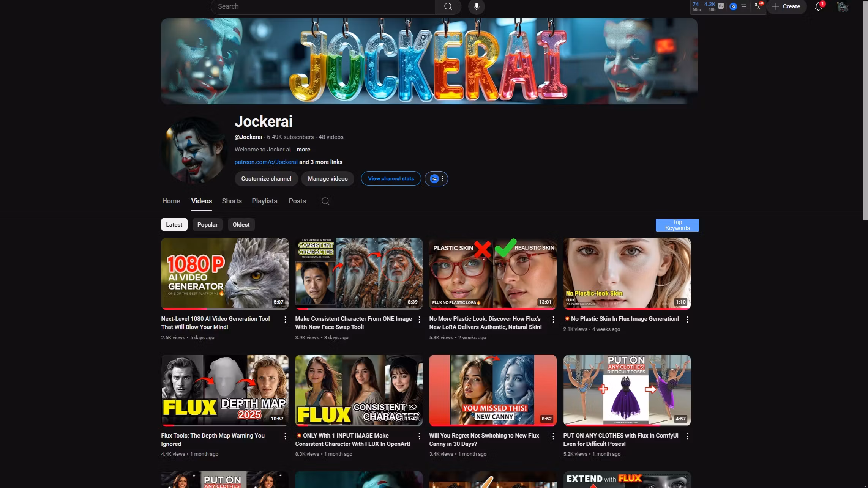
Task: Open account avatar menu at top right
Action: coord(843,6)
